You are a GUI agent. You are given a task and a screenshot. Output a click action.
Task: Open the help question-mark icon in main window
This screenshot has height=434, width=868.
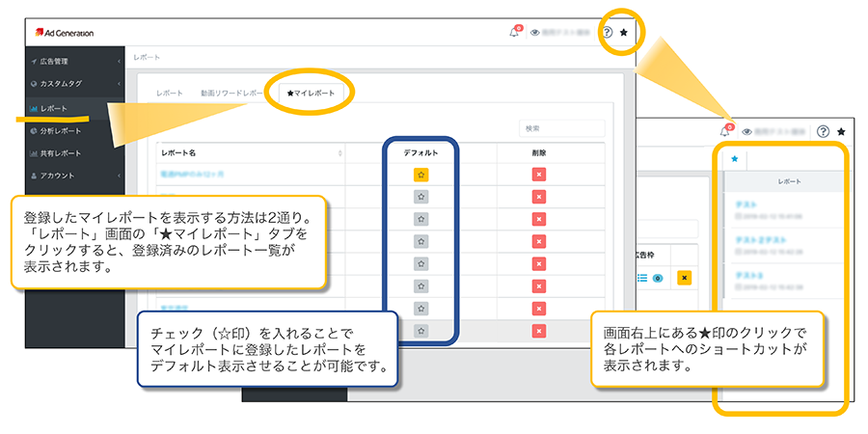pyautogui.click(x=608, y=33)
